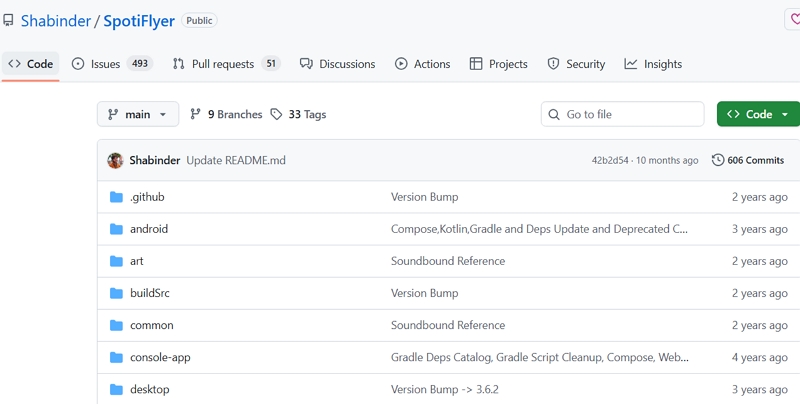Viewport: 800px width, 404px height.
Task: Click the folder icon for .github
Action: pyautogui.click(x=116, y=197)
